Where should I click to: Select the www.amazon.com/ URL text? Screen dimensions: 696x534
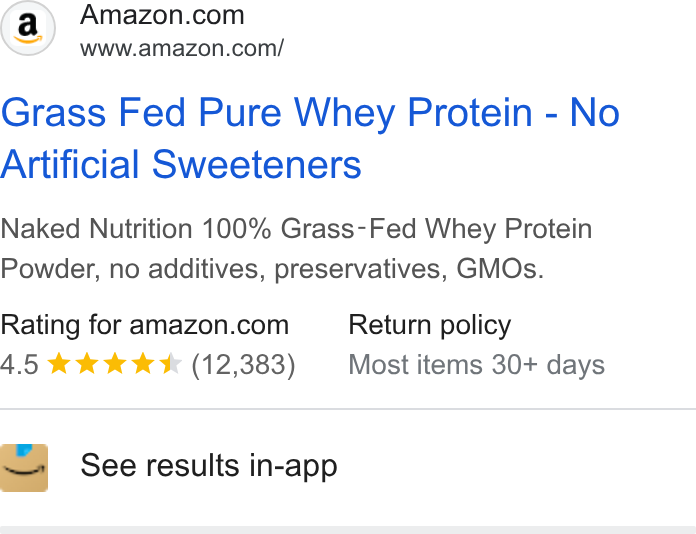click(x=182, y=48)
